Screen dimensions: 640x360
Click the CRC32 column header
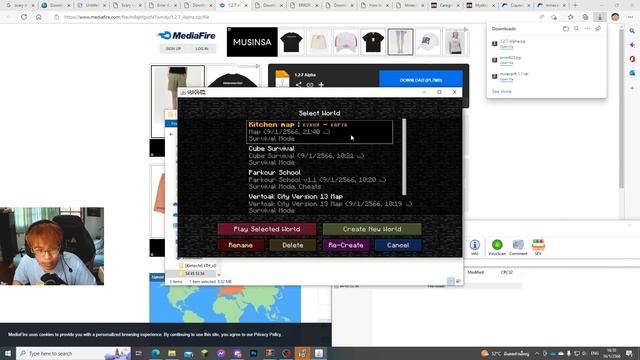pos(507,272)
